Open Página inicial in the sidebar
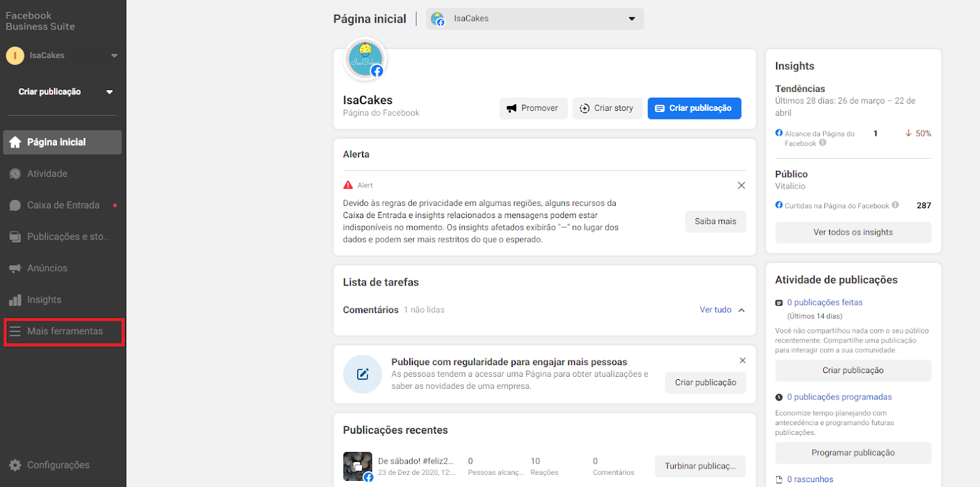Viewport: 980px width, 487px height. pyautogui.click(x=62, y=142)
